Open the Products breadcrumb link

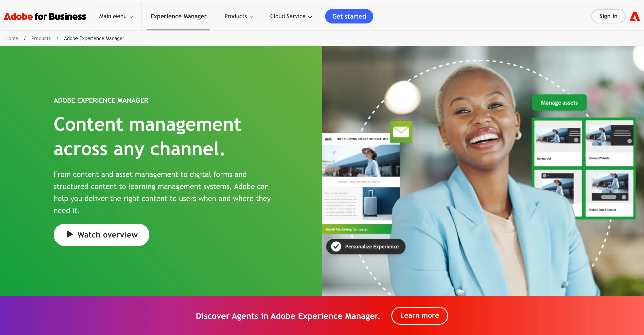click(x=41, y=38)
